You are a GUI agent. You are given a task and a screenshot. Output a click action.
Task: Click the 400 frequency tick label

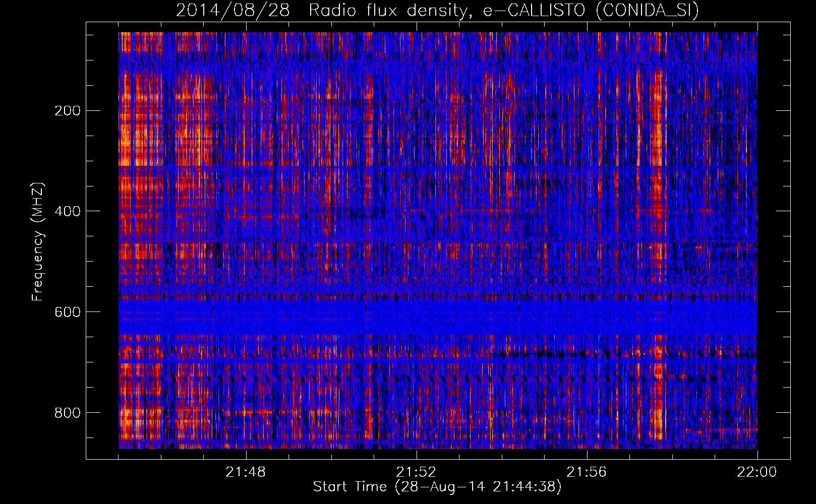(x=67, y=211)
